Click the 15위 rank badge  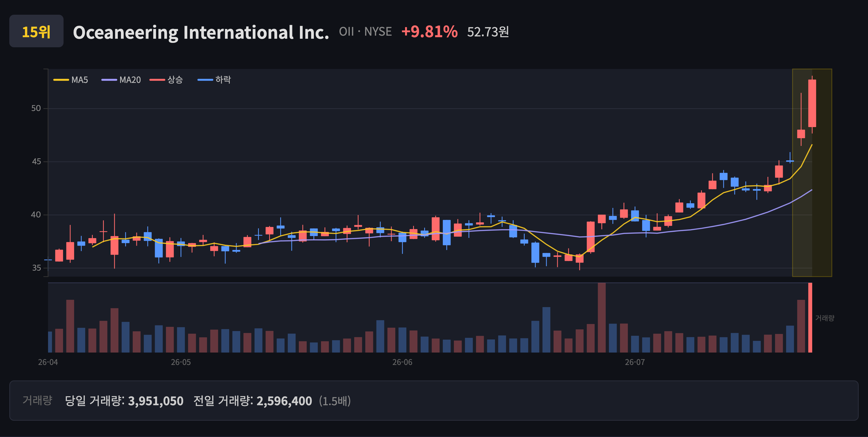coord(36,31)
